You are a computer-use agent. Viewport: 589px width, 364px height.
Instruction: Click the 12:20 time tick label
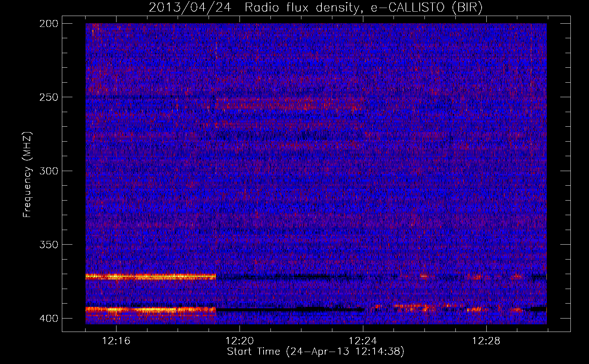click(x=240, y=341)
